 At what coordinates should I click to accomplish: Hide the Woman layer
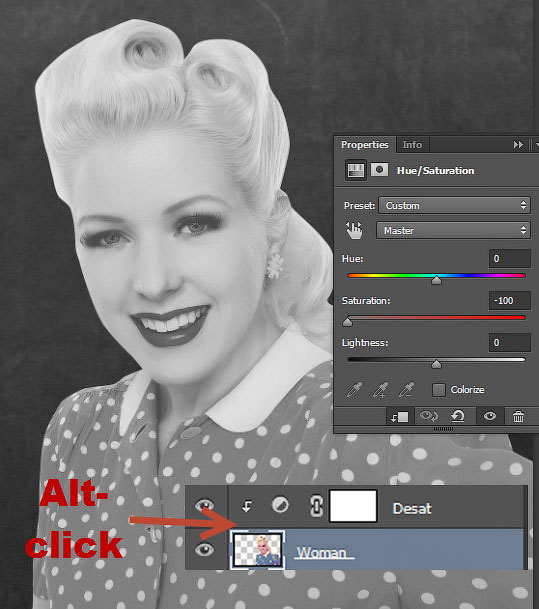[204, 549]
